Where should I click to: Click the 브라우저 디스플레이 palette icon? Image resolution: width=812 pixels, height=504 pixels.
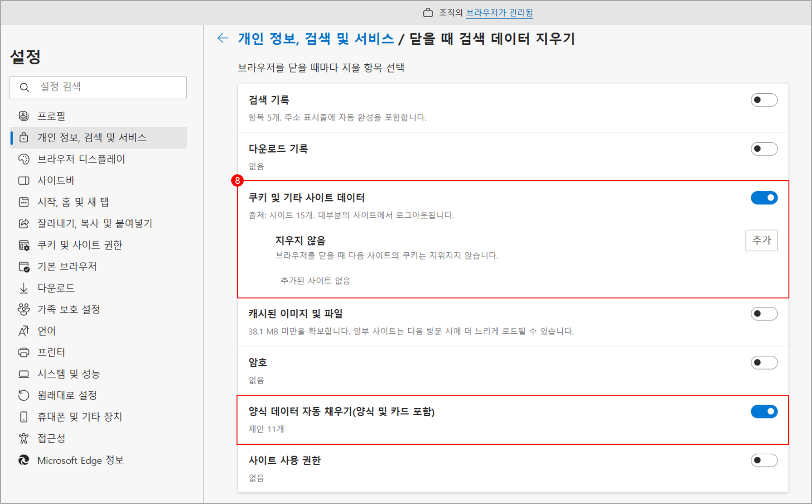coord(24,159)
